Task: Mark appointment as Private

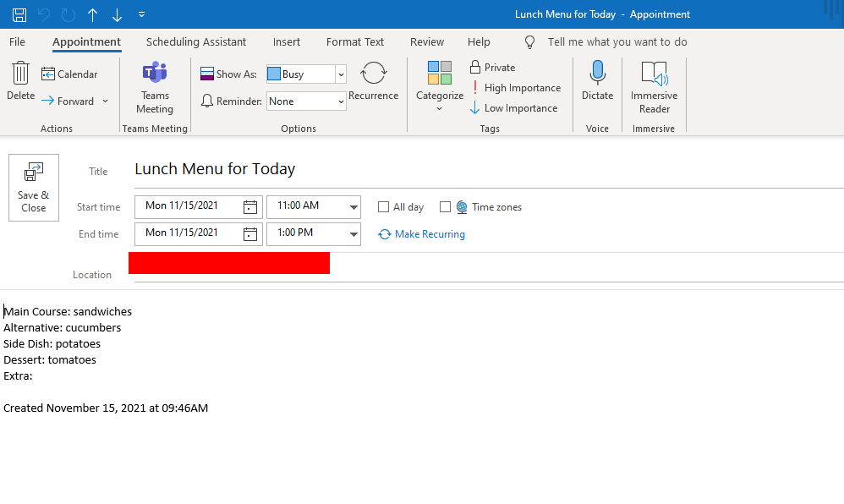Action: tap(492, 68)
